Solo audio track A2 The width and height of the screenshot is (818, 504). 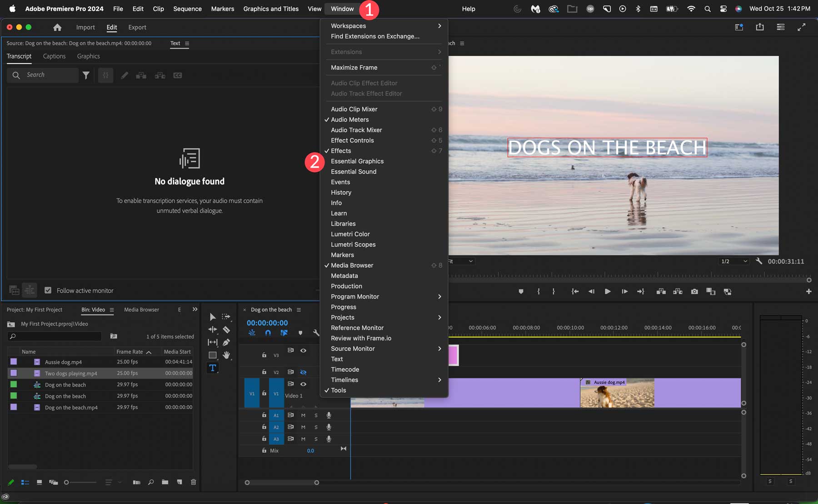(316, 427)
